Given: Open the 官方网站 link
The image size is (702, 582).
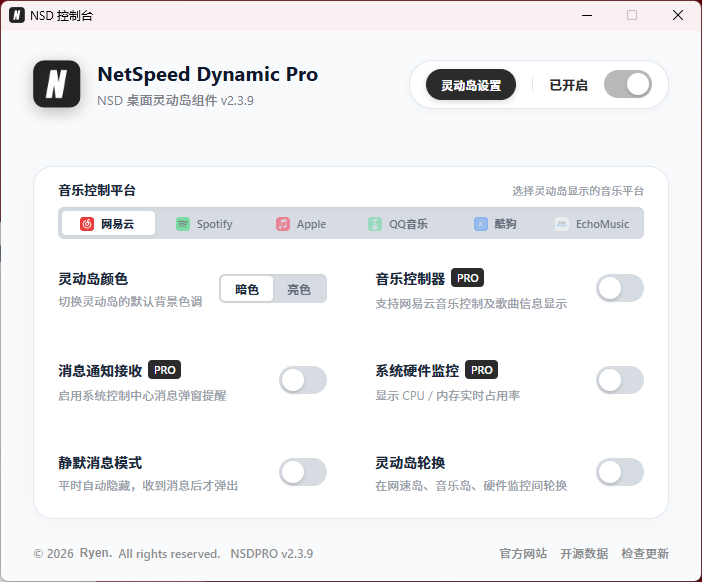Looking at the screenshot, I should 523,554.
